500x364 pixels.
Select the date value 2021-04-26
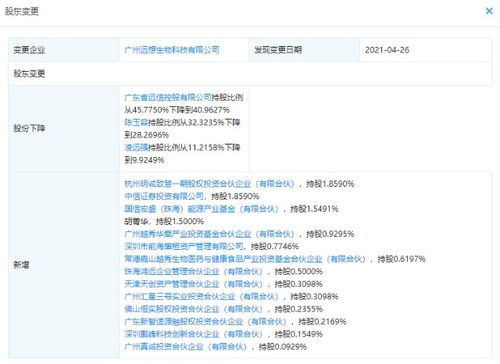[387, 50]
